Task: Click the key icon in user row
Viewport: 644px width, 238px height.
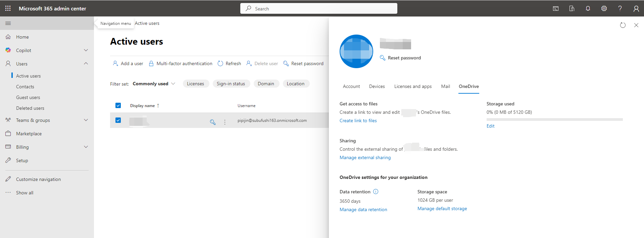Action: click(213, 122)
